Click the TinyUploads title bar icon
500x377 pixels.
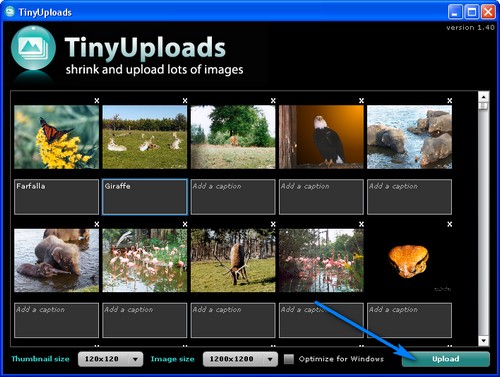tap(10, 12)
